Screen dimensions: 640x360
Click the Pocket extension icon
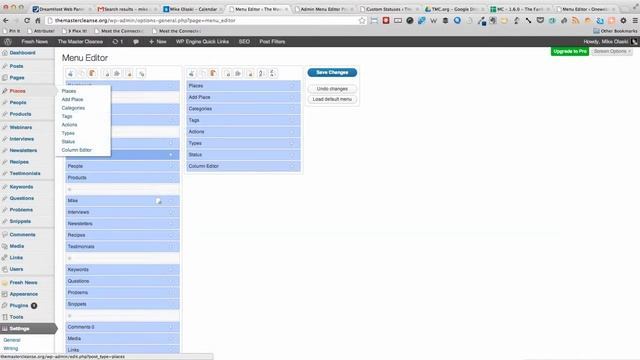click(x=540, y=20)
